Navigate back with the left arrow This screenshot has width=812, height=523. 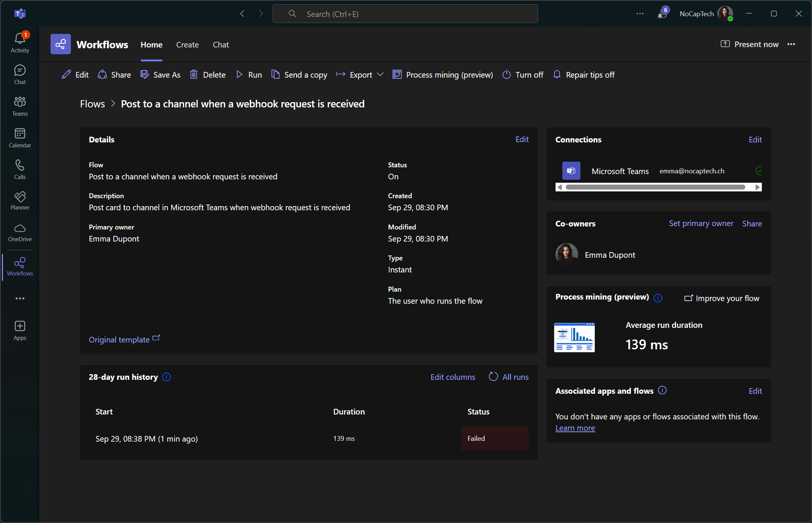(x=242, y=14)
